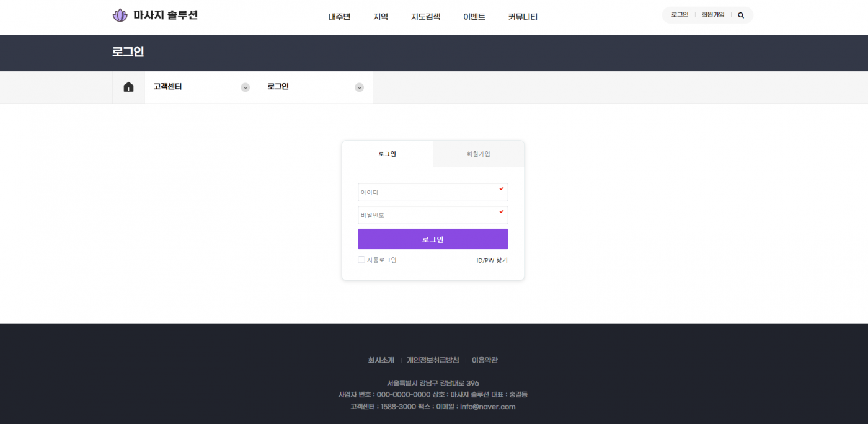Click 회원가입 link in top header

(x=712, y=15)
